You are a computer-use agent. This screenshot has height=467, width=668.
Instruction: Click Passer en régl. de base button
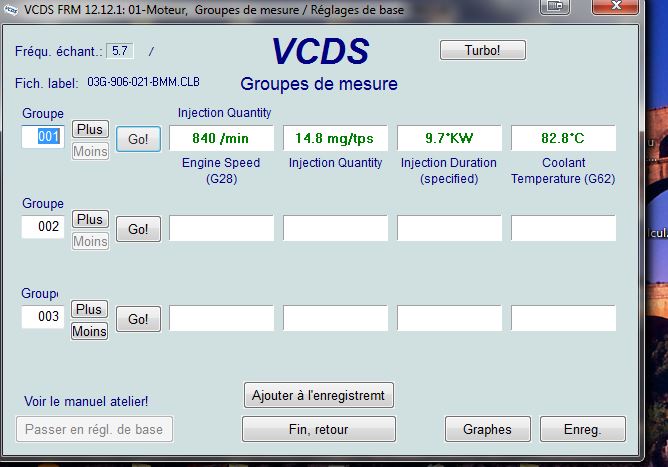[94, 429]
